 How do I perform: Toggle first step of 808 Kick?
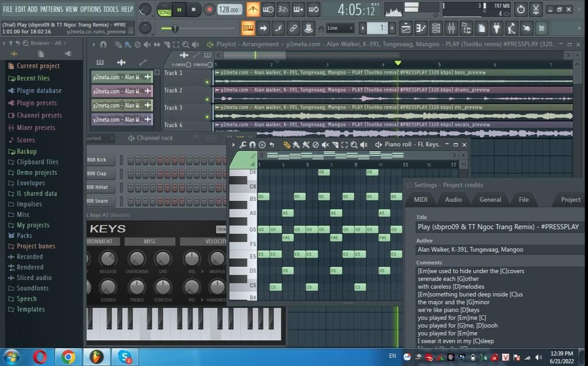click(x=131, y=160)
